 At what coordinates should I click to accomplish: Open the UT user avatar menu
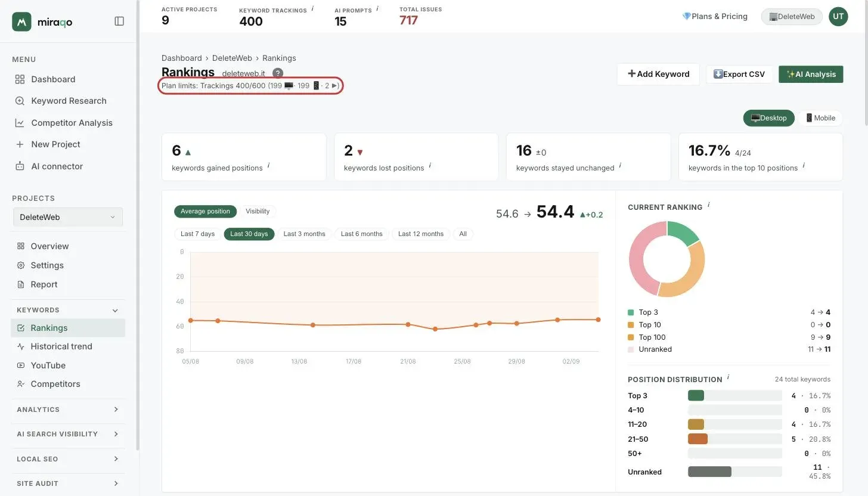tap(838, 17)
